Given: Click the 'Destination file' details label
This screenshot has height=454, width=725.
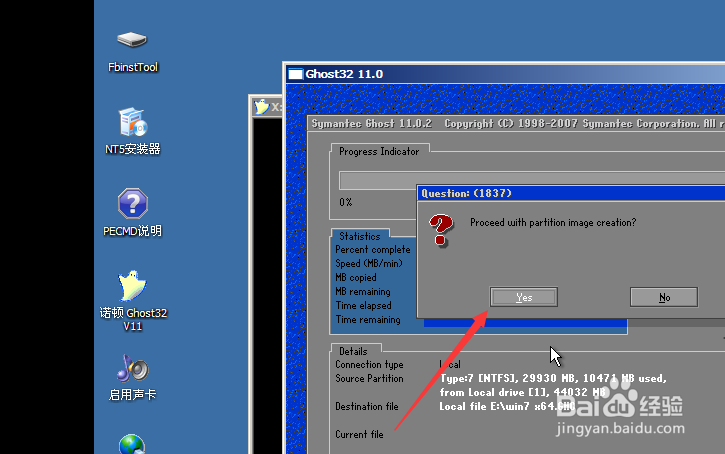Looking at the screenshot, I should (x=367, y=406).
